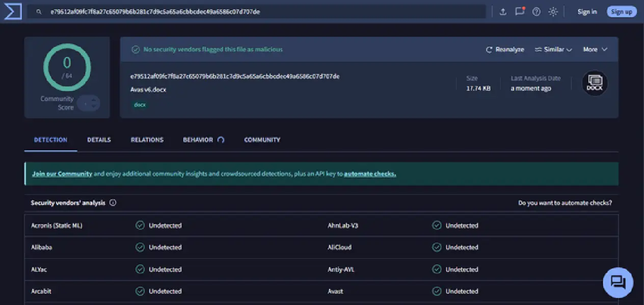Expand the More dropdown menu
Screen dimensions: 644x305
click(595, 49)
